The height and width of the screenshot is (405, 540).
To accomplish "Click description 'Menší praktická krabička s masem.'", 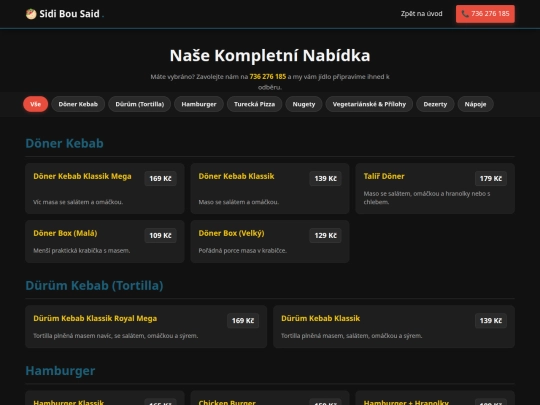I will click(82, 251).
